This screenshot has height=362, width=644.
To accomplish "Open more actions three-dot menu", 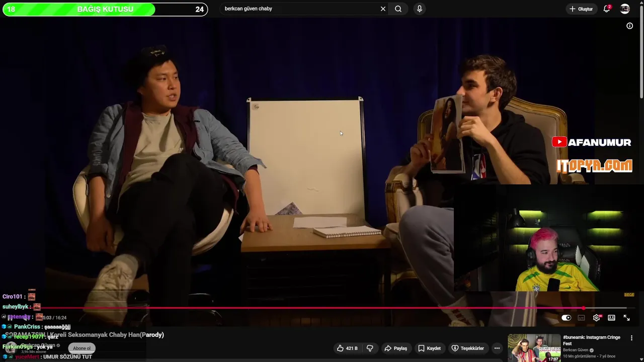I will coord(497,348).
